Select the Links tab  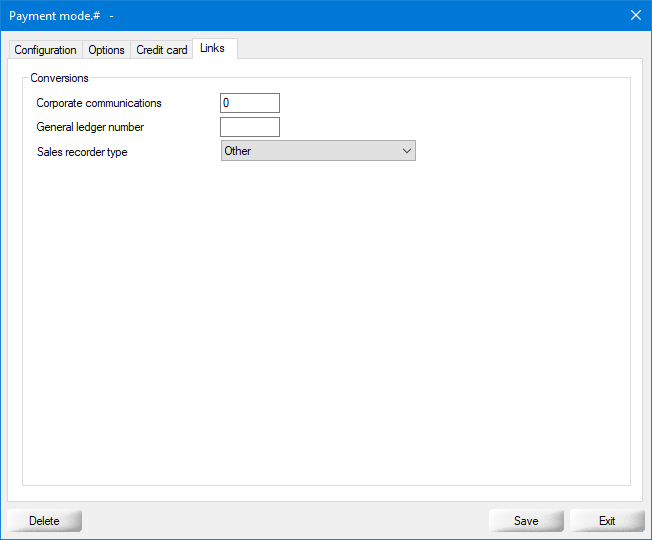click(212, 48)
